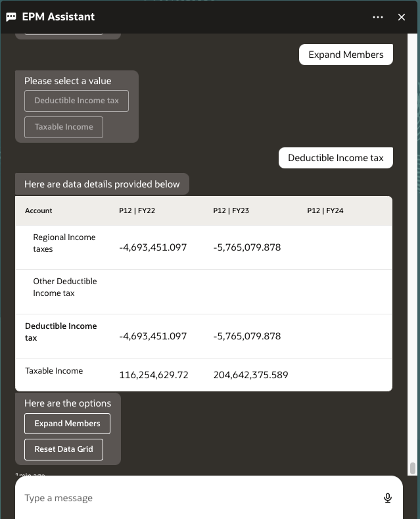Click the Account column header

pos(39,210)
